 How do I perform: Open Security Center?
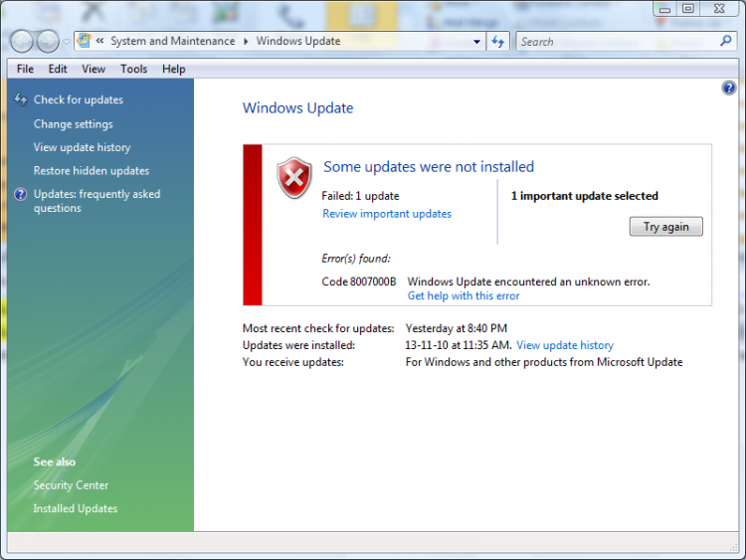click(71, 485)
